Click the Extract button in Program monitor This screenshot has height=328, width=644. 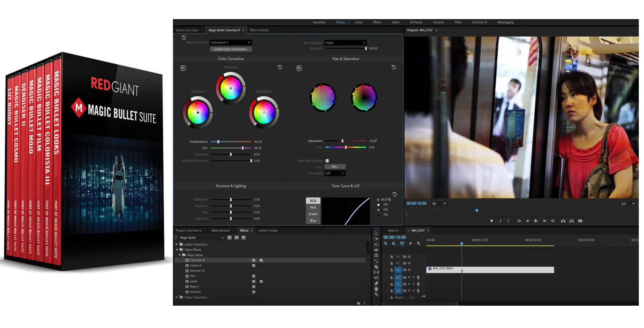point(572,221)
